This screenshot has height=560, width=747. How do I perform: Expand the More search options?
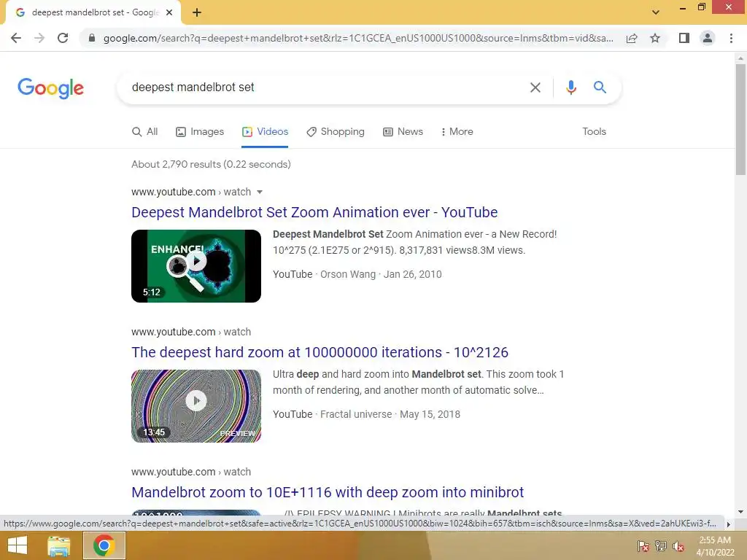tap(457, 132)
